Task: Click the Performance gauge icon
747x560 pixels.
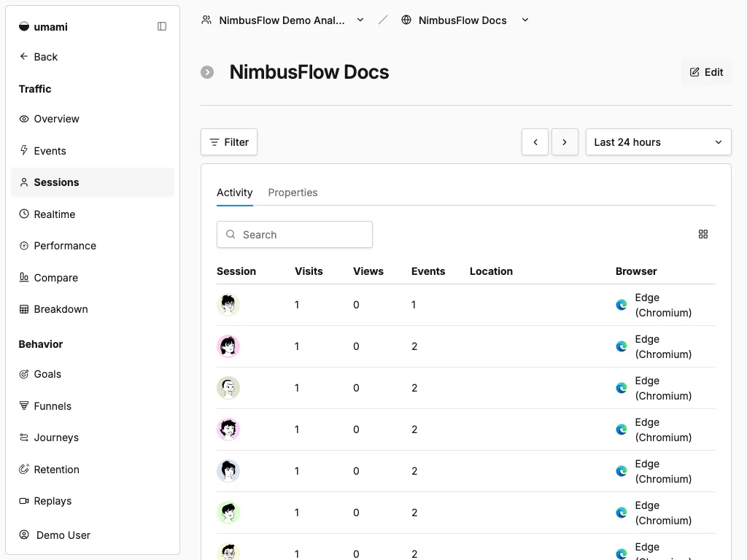Action: (x=24, y=246)
